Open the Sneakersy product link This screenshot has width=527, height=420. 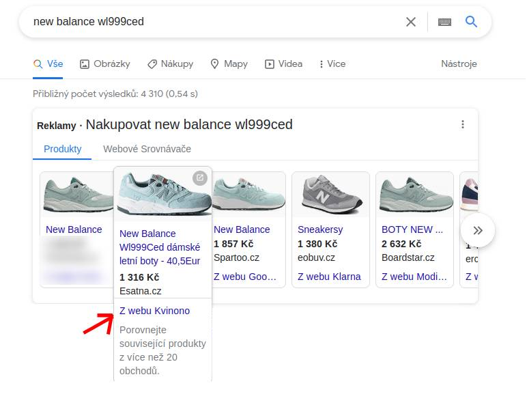pos(320,229)
